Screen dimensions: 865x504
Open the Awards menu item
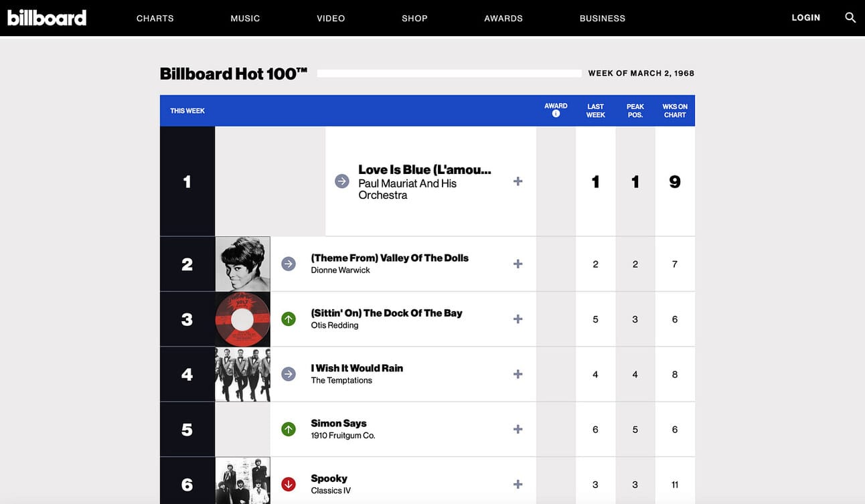click(503, 18)
